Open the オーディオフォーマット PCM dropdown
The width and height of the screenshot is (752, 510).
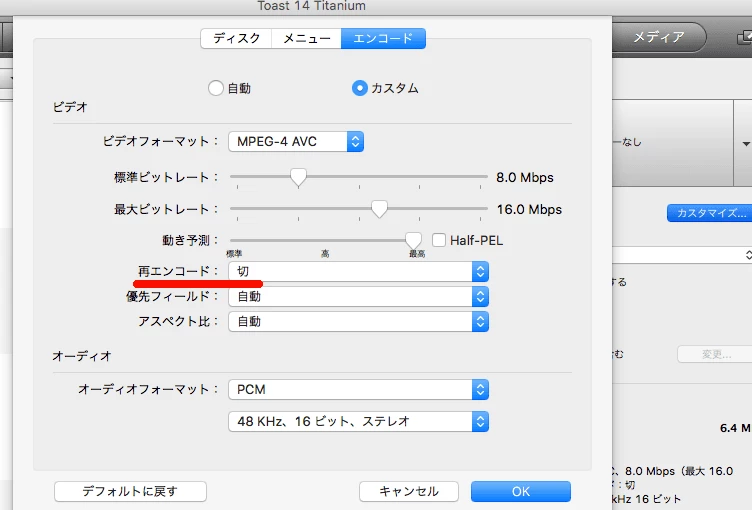[x=358, y=390]
